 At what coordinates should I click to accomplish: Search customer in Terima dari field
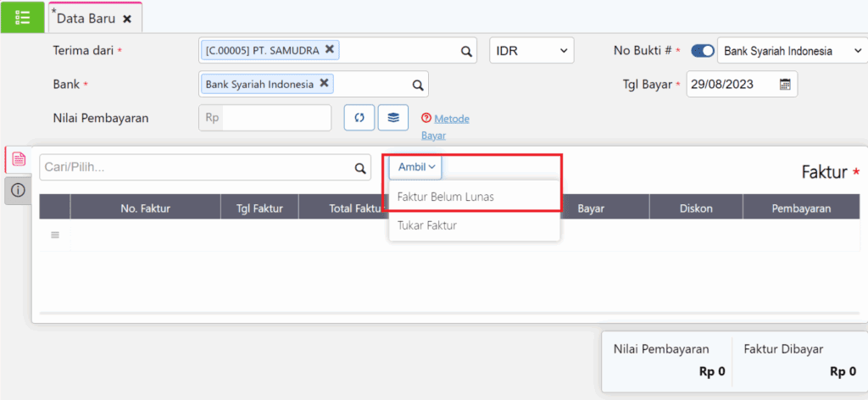[x=466, y=51]
